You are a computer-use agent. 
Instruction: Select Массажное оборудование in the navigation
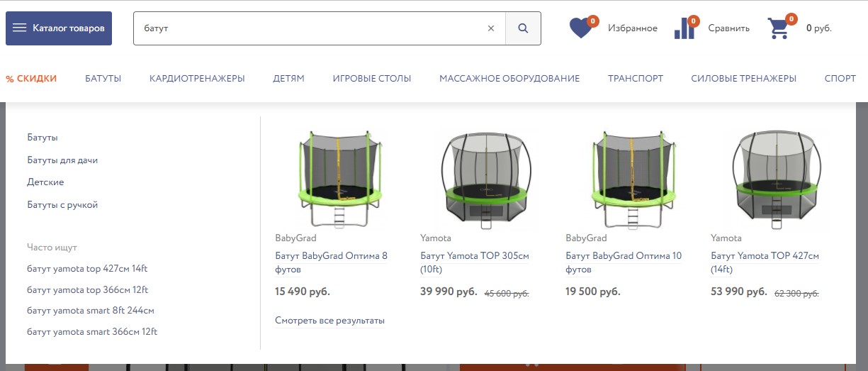(509, 79)
